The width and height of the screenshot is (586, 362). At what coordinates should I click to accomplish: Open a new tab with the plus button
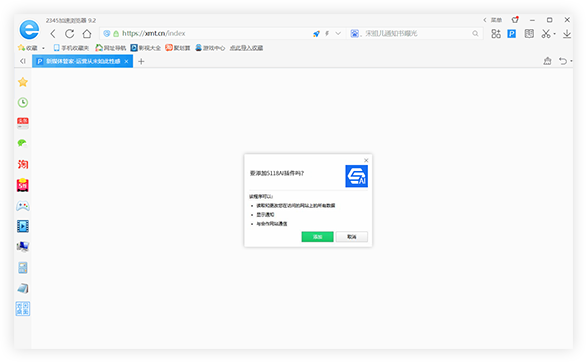point(141,61)
